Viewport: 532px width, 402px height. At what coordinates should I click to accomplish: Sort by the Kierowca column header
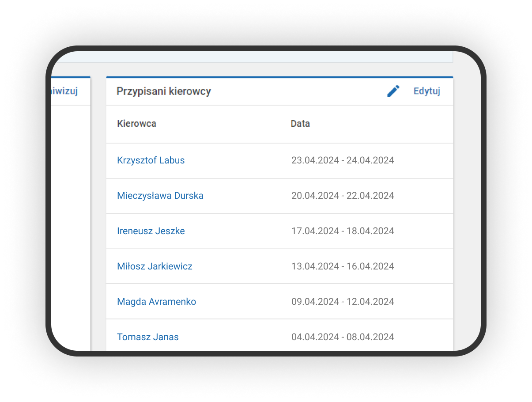[x=136, y=124]
